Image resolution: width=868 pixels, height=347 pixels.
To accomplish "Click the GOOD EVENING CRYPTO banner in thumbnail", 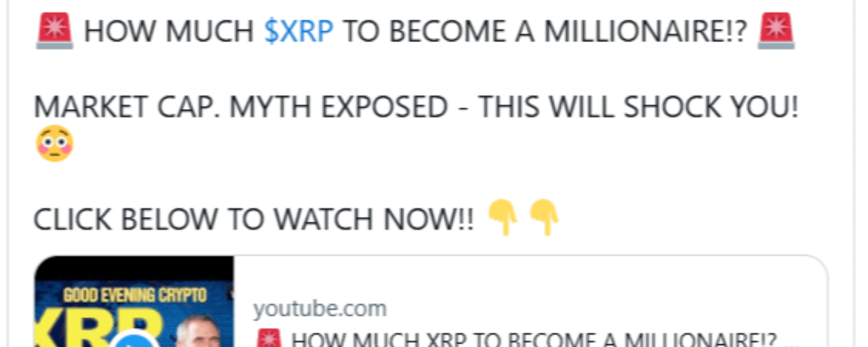I will [134, 295].
